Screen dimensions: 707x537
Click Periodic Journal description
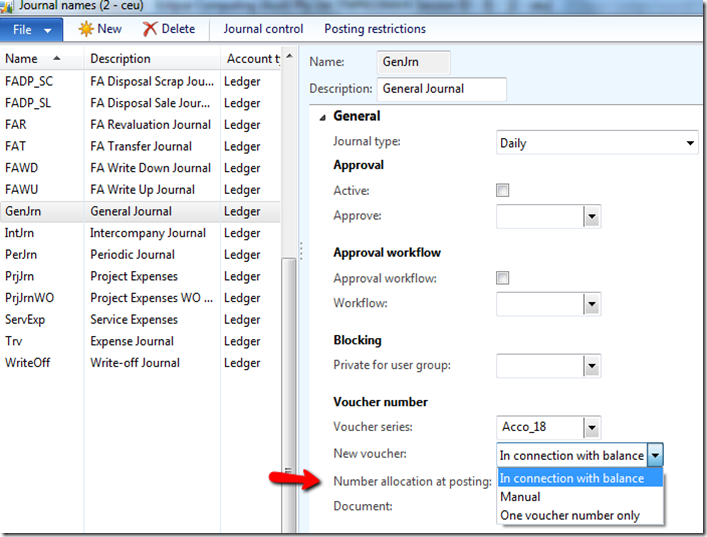pos(133,255)
